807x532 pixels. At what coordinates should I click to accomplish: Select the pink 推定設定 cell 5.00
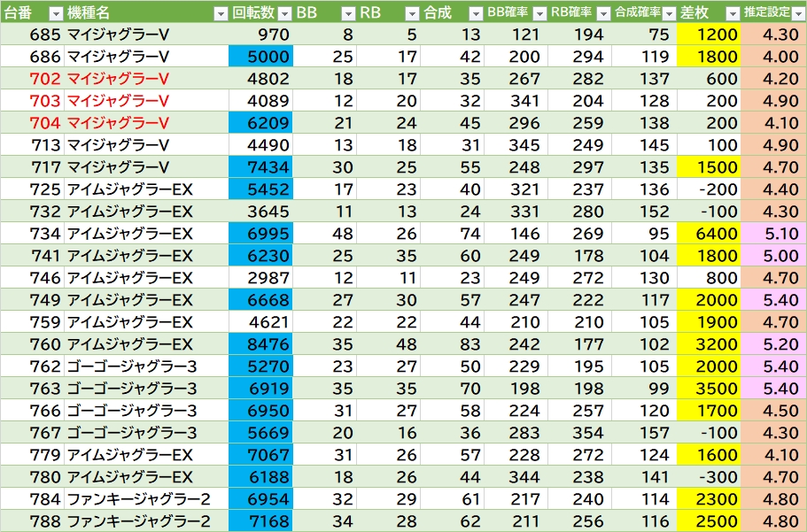tap(773, 256)
